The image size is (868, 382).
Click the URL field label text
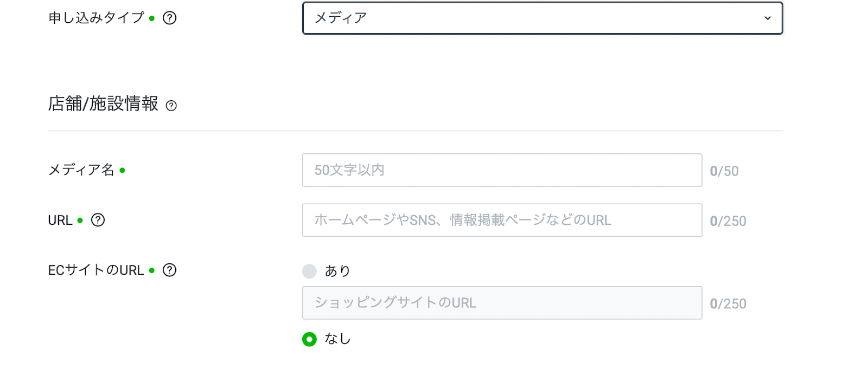(x=60, y=221)
